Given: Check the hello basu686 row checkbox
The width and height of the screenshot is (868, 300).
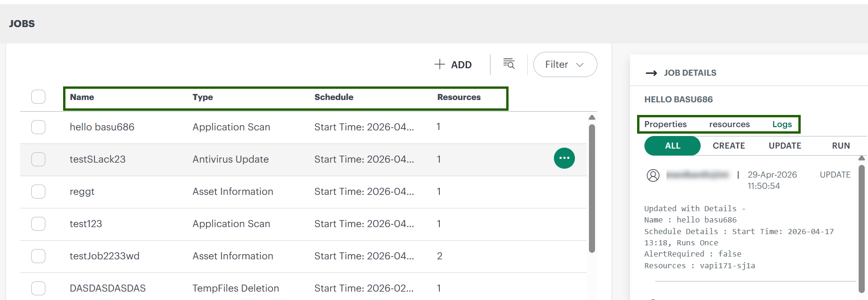Looking at the screenshot, I should tap(38, 127).
